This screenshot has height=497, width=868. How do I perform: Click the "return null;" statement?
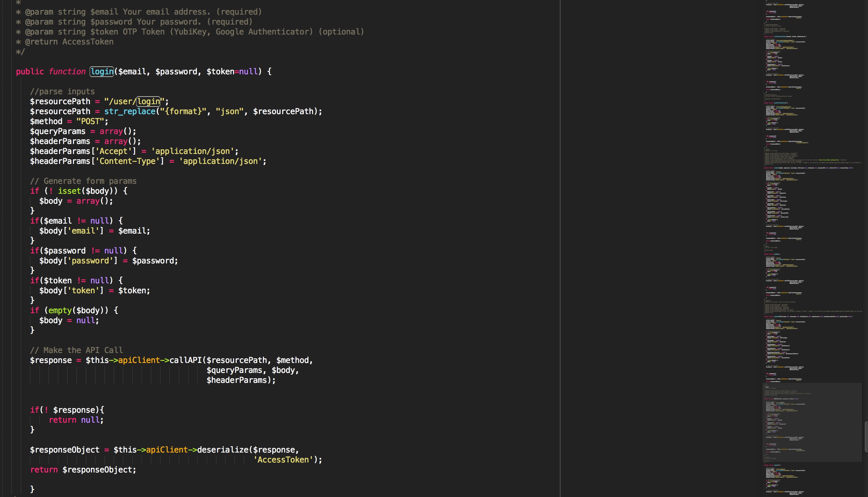coord(76,420)
